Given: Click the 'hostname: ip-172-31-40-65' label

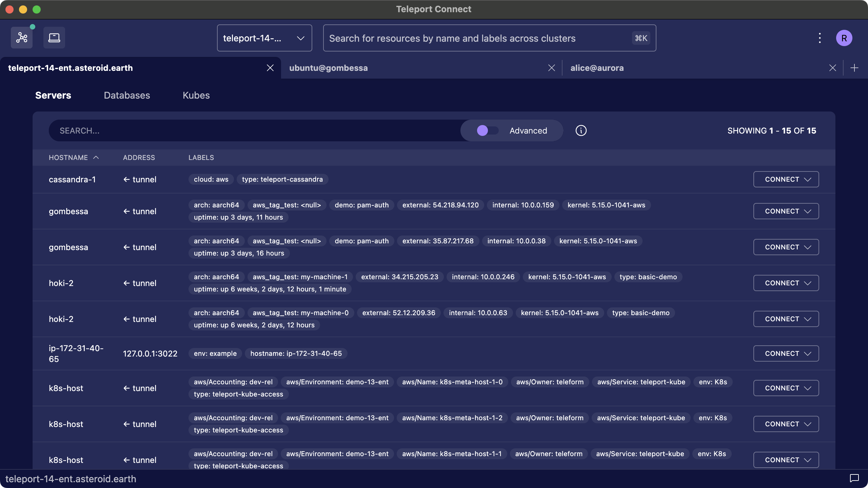Looking at the screenshot, I should [x=296, y=353].
